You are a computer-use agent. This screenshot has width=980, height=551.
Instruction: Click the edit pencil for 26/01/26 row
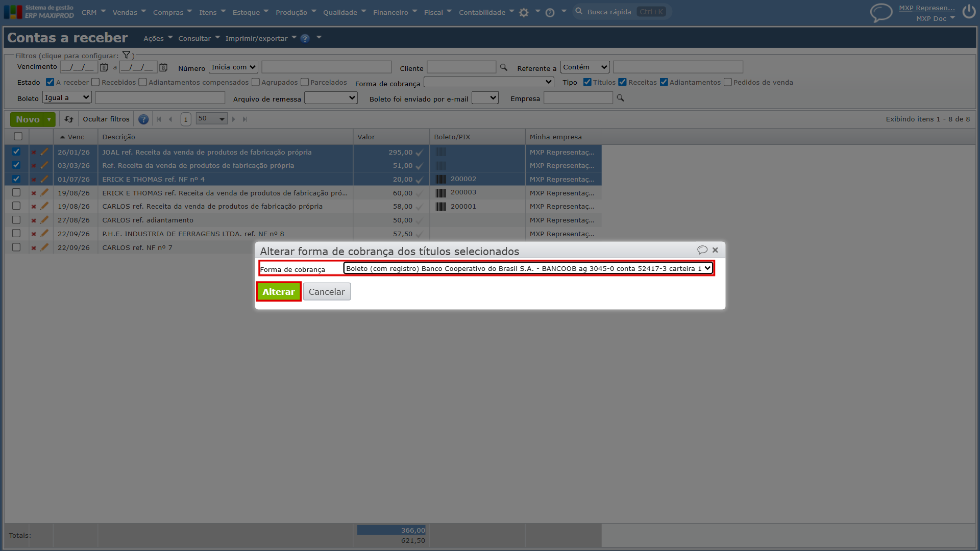[44, 152]
